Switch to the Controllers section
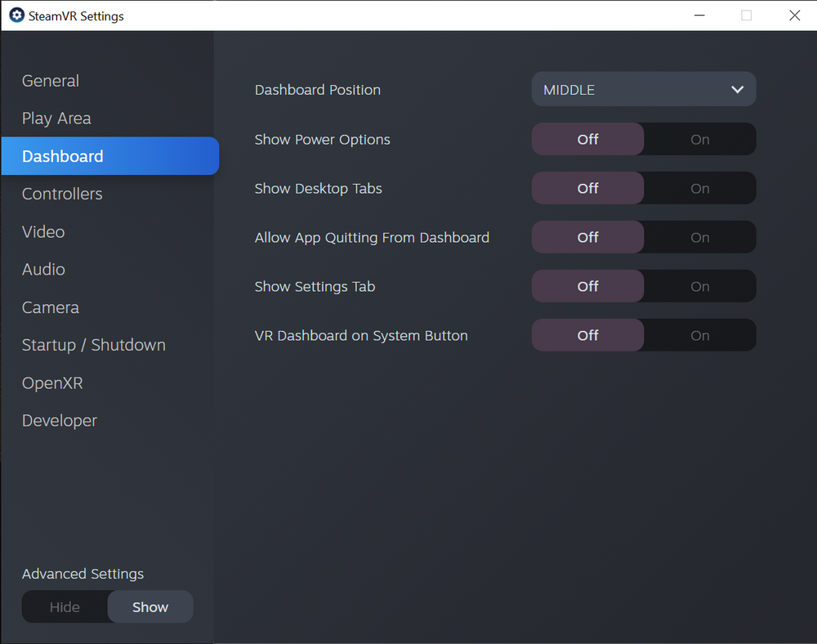 pyautogui.click(x=62, y=194)
